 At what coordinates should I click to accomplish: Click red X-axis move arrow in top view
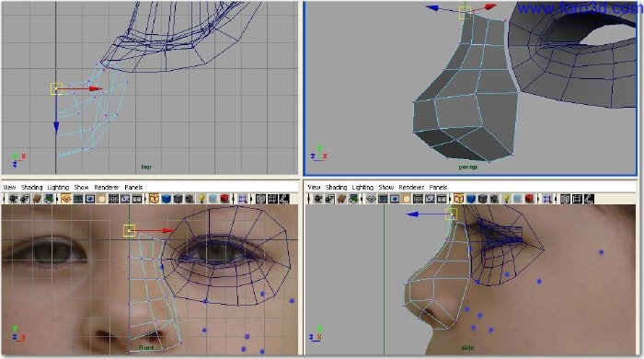tap(96, 88)
